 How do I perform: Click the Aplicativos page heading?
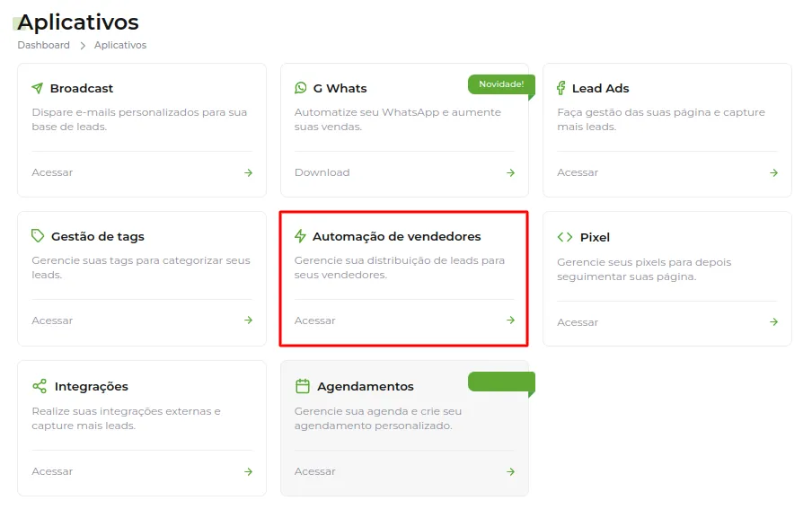[78, 22]
